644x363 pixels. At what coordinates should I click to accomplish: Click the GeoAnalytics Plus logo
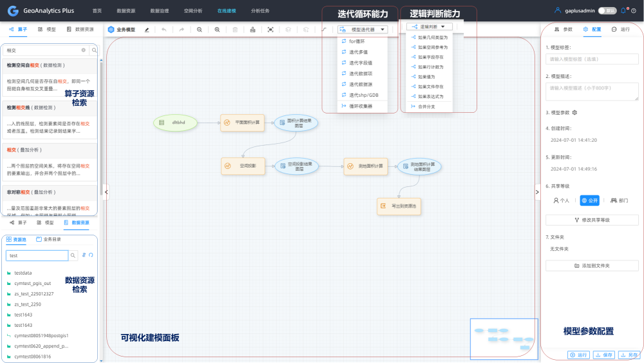pos(13,11)
